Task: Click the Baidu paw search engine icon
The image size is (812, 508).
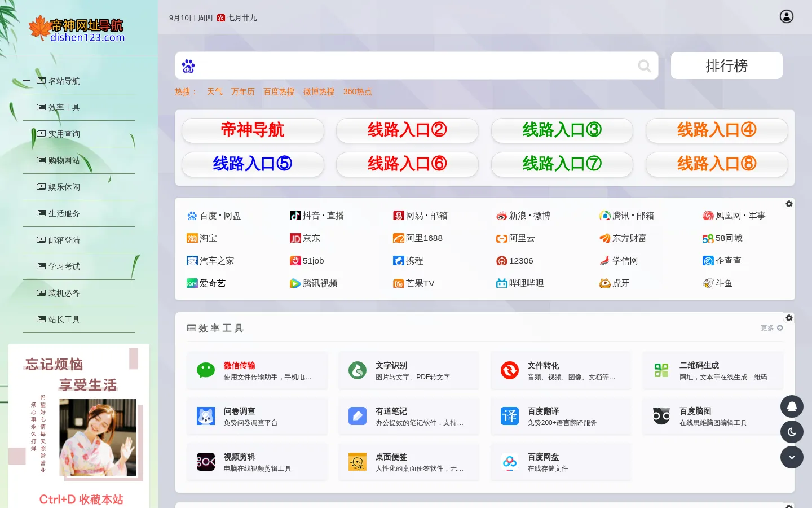Action: (188, 66)
